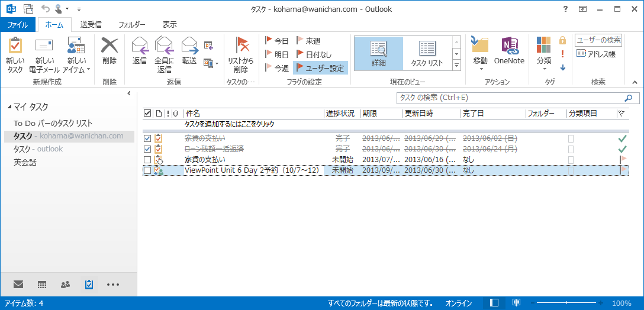644x310 pixels.
Task: Delete the selected task with 削除
Action: [110, 51]
